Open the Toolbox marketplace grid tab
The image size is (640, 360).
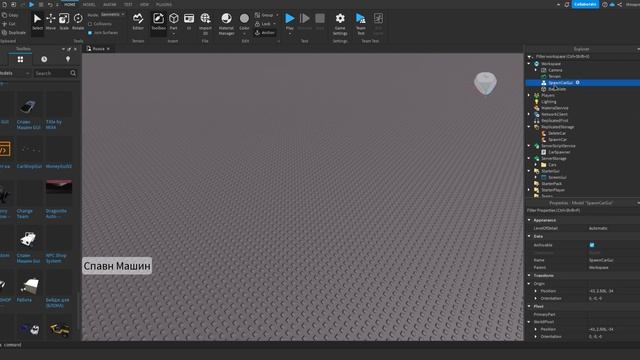point(20,60)
